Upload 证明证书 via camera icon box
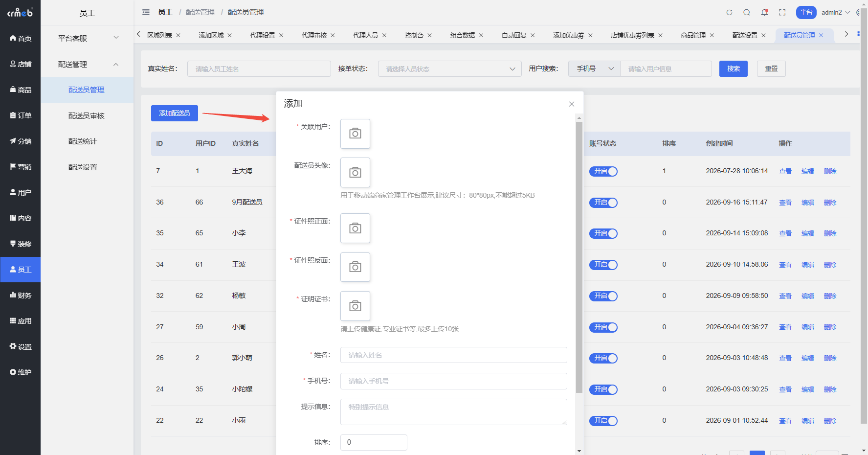Screen dimensions: 868x455 [x=355, y=306]
